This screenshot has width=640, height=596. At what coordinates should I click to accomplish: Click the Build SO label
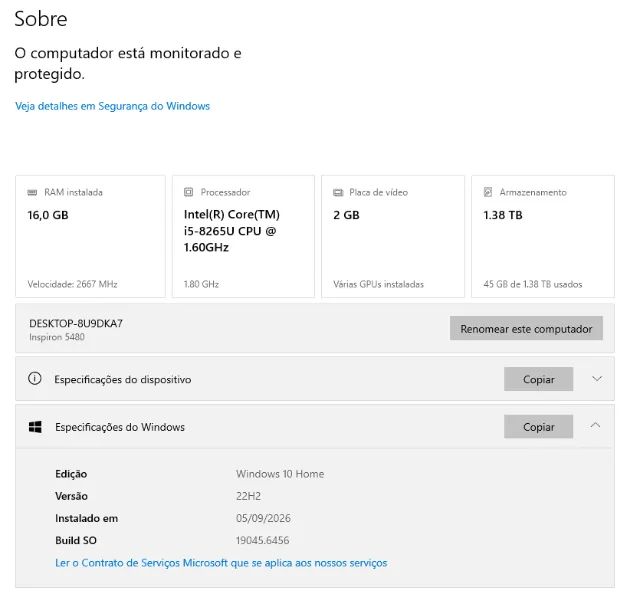[76, 540]
